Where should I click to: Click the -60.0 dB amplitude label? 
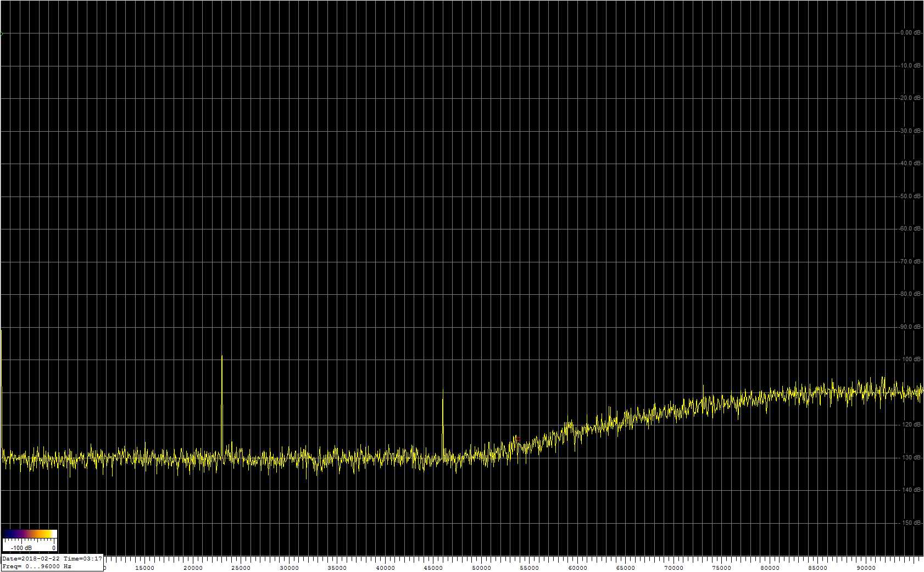pyautogui.click(x=910, y=229)
